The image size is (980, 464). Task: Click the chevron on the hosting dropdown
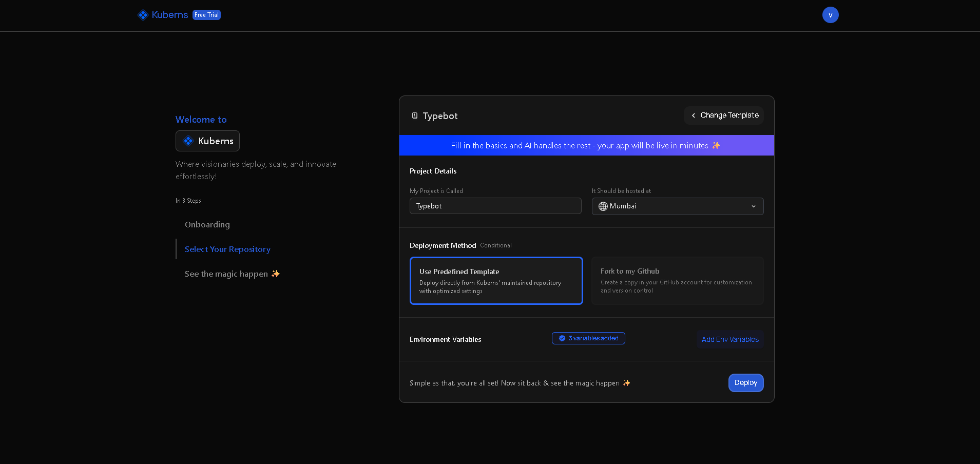tap(754, 206)
